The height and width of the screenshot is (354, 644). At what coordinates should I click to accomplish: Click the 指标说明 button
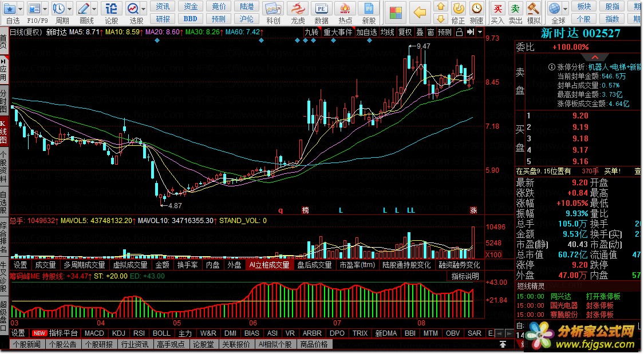click(465, 276)
